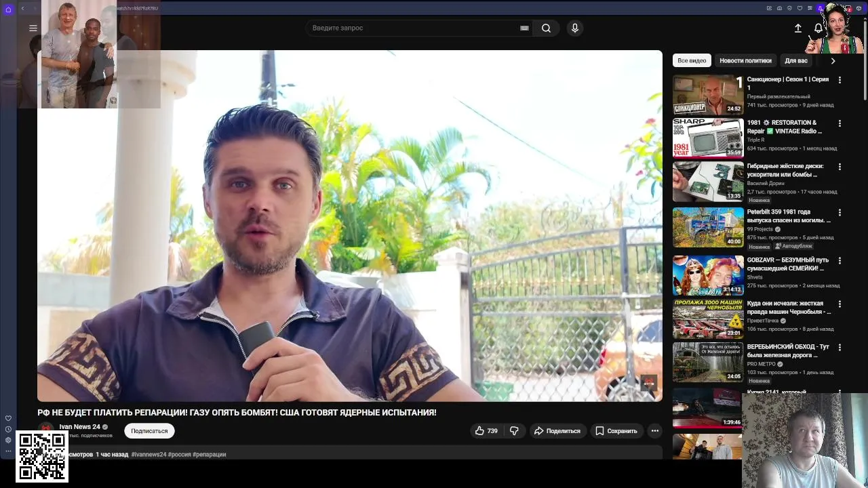Screen dimensions: 868x488
Task: Click the page vertical scrollbar
Action: (865, 61)
